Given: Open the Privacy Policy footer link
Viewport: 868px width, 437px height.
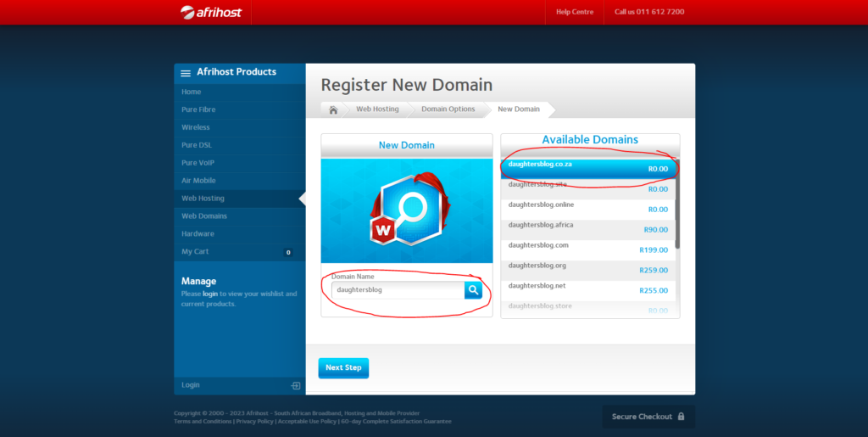Looking at the screenshot, I should pyautogui.click(x=254, y=421).
